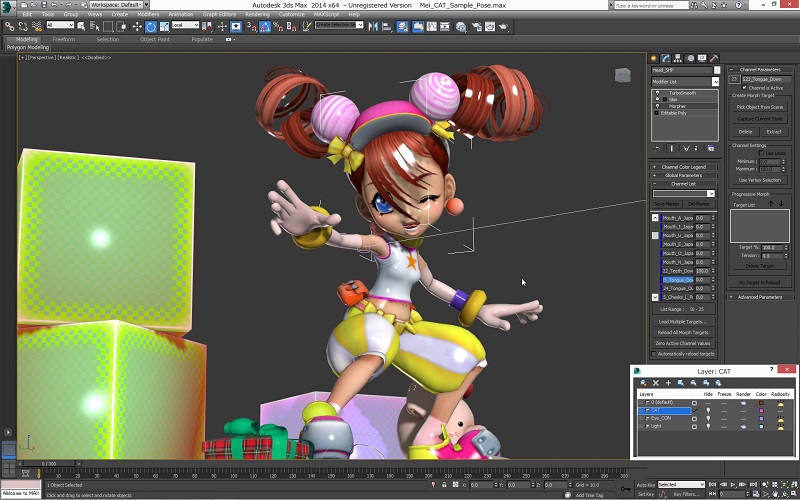
Task: Open the Motion command panel tab
Action: tap(690, 58)
